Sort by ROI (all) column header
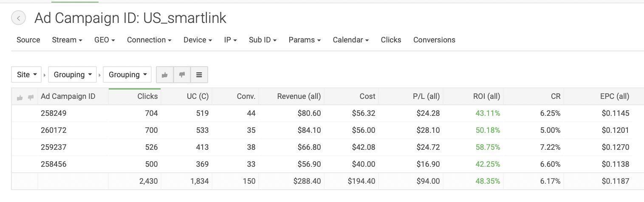This screenshot has height=202, width=644. point(486,96)
